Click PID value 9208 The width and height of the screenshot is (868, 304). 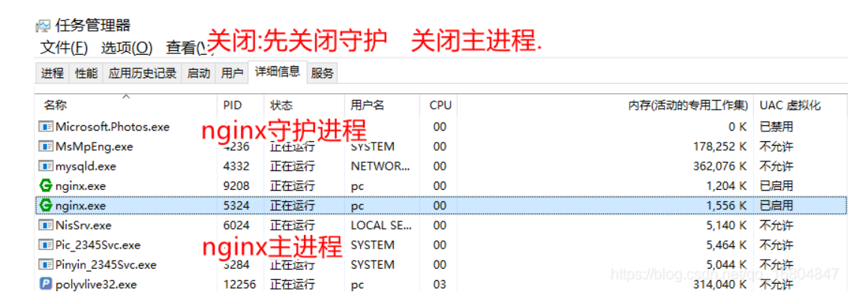(x=236, y=185)
